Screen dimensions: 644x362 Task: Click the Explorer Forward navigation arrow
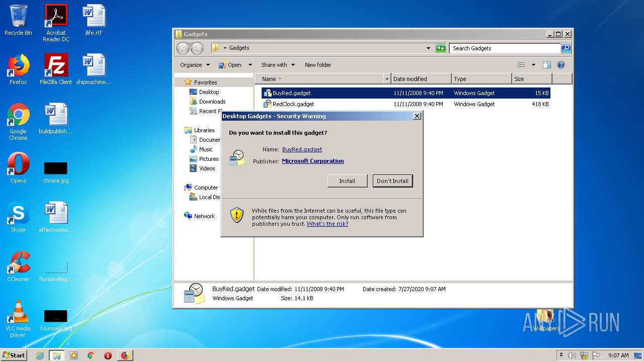click(x=197, y=48)
